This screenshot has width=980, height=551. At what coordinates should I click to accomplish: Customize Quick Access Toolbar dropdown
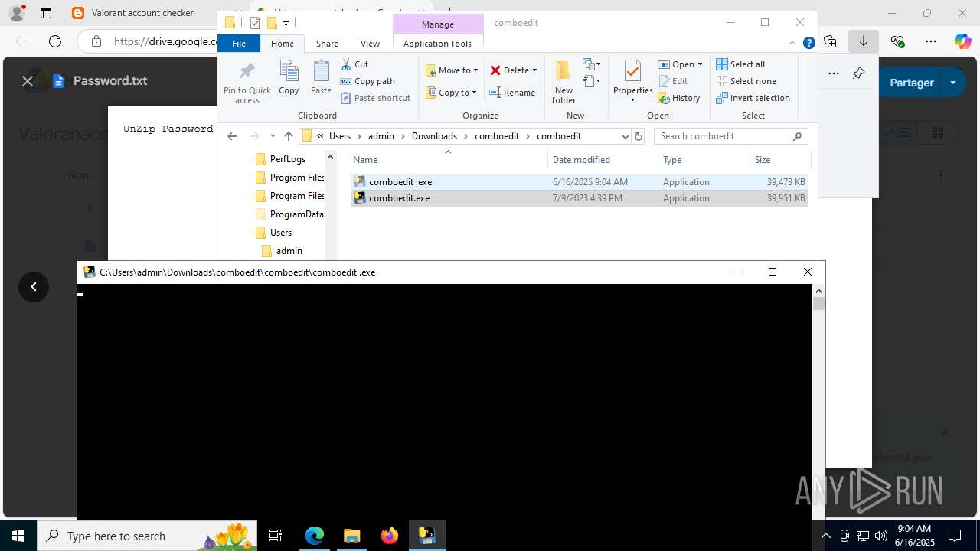286,23
